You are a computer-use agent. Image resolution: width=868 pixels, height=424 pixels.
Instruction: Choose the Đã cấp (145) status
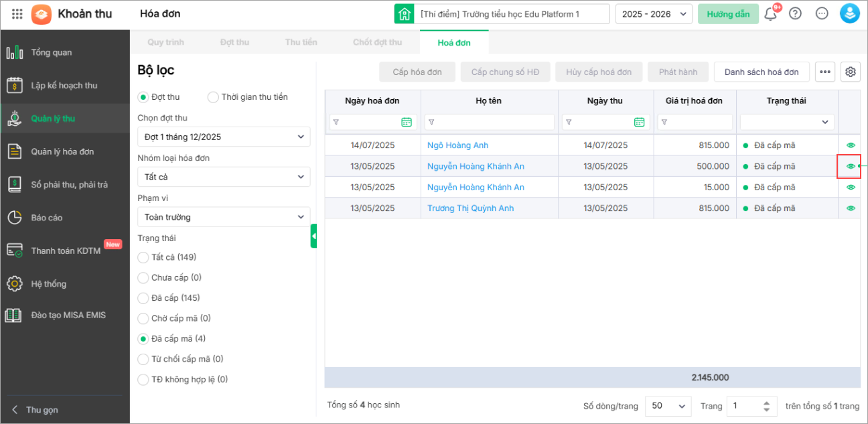point(143,298)
